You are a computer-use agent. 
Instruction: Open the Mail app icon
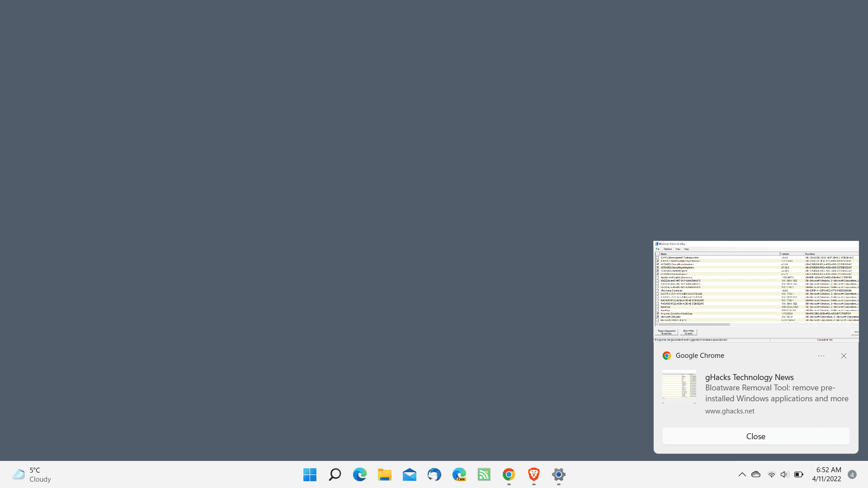coord(410,474)
